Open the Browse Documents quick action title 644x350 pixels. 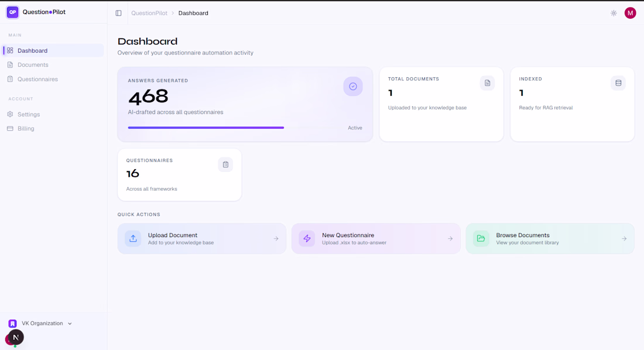point(522,235)
